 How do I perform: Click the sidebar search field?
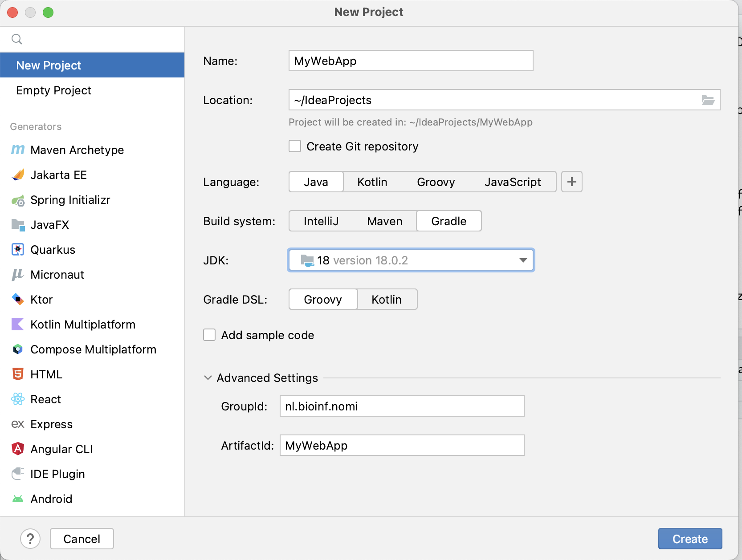coord(92,39)
